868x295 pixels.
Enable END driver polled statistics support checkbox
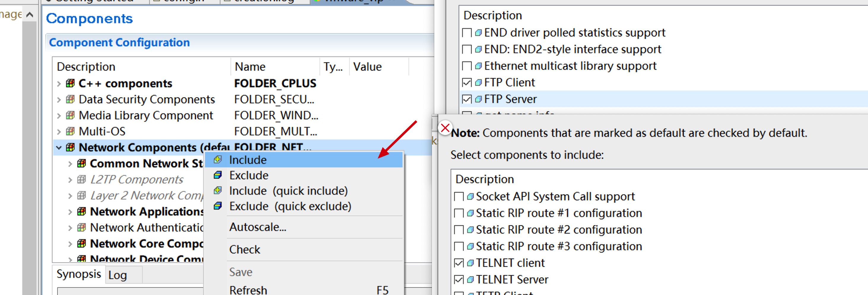tap(467, 33)
